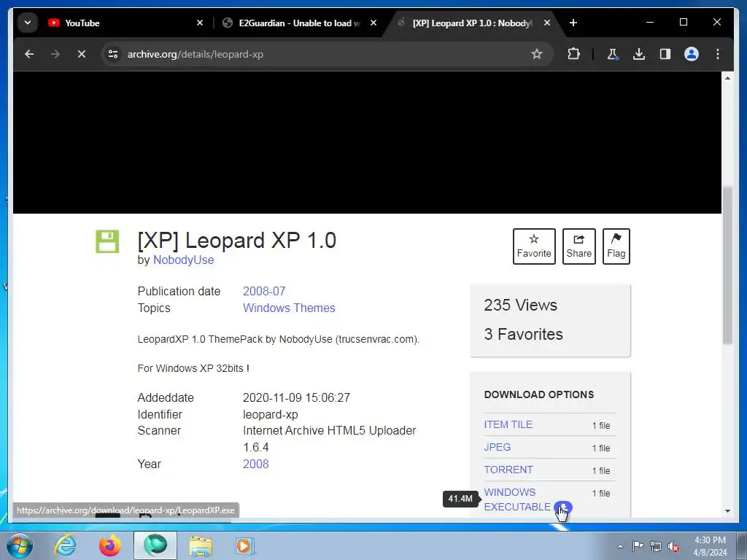The height and width of the screenshot is (560, 747).
Task: Open ITEM TILE download option
Action: coord(508,424)
